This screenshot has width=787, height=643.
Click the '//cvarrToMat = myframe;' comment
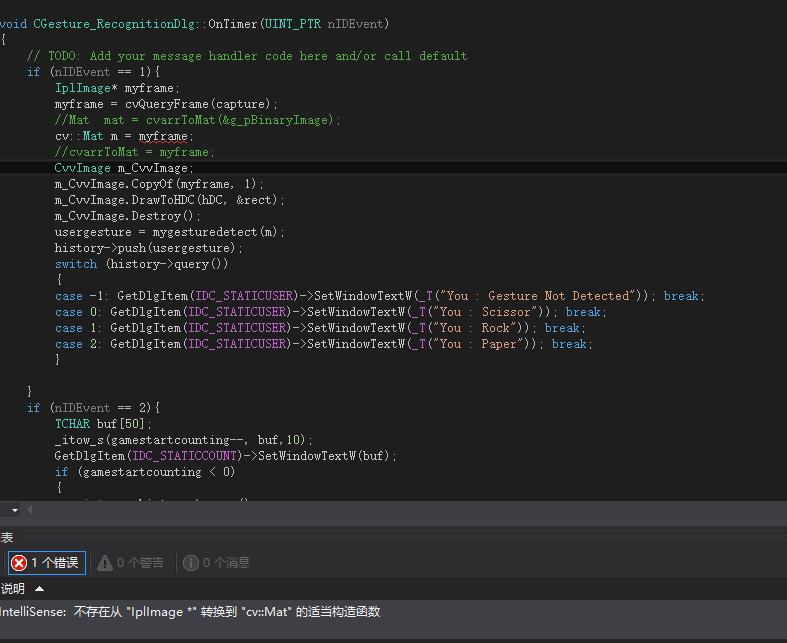tap(135, 152)
